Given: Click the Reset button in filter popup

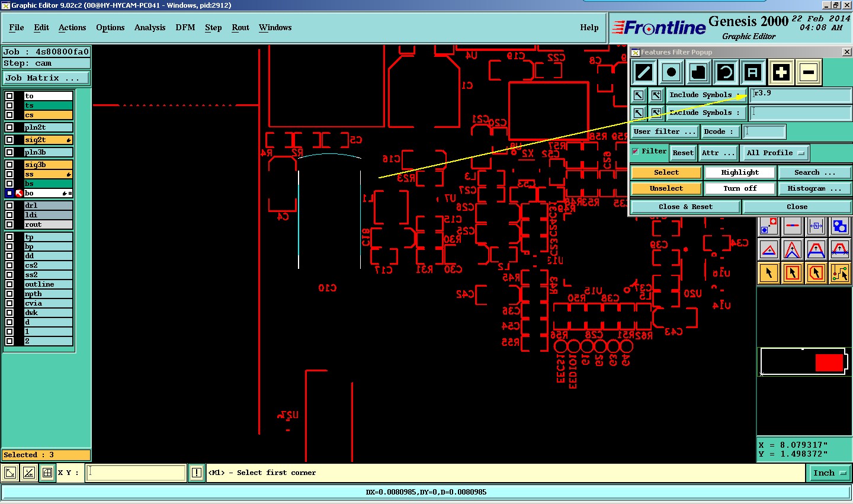Looking at the screenshot, I should (x=683, y=153).
